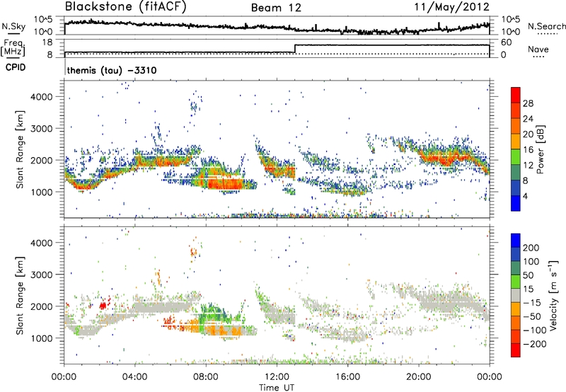The width and height of the screenshot is (566, 392).
Task: Click the "N.Sky" legend label
Action: [x=13, y=27]
